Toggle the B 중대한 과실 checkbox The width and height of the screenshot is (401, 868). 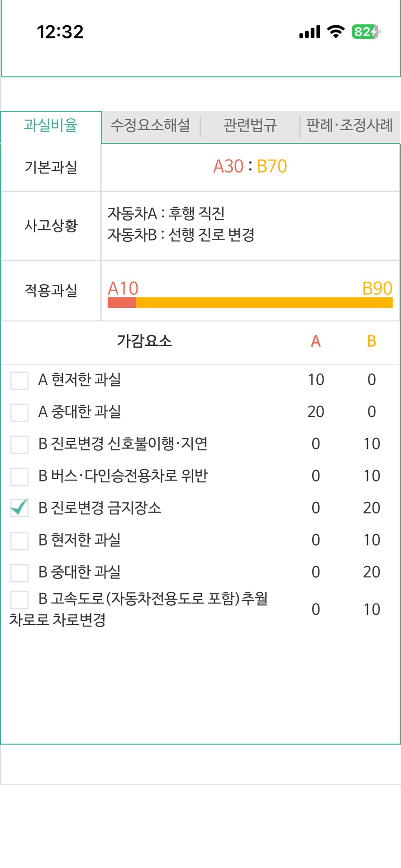click(x=19, y=573)
